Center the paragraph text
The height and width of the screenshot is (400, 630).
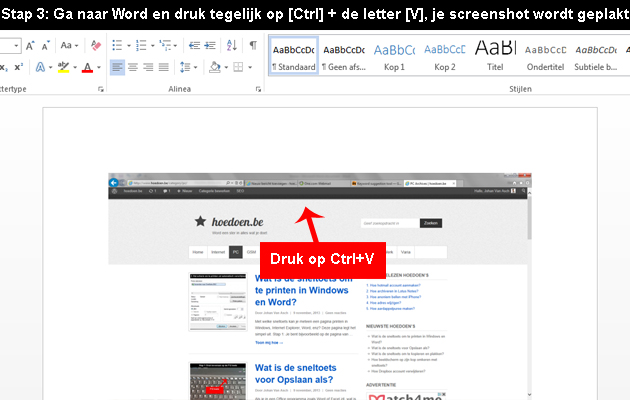(x=133, y=67)
